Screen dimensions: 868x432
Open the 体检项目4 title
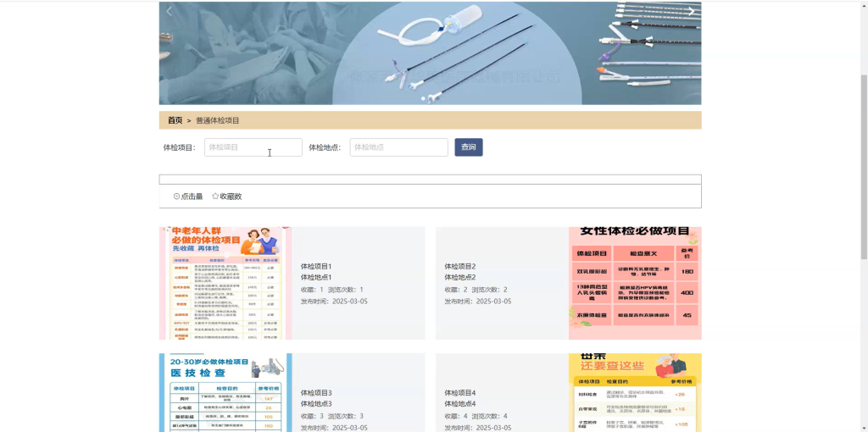(x=460, y=392)
